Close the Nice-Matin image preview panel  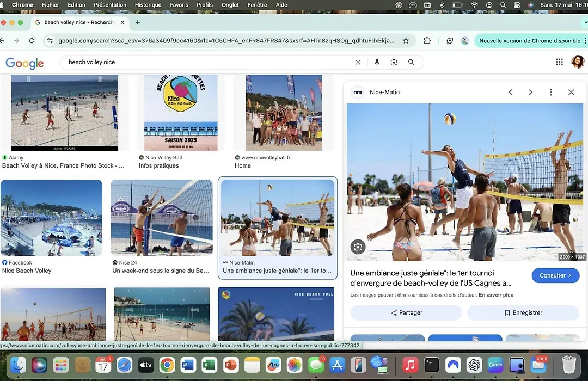(x=571, y=92)
